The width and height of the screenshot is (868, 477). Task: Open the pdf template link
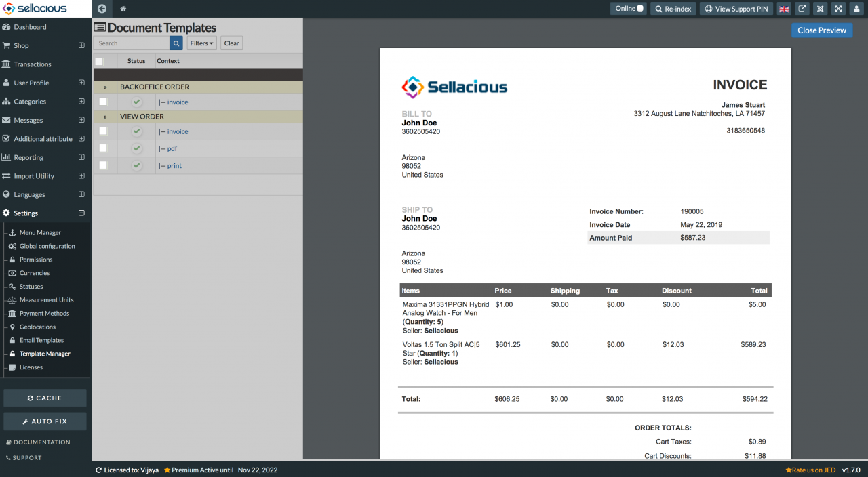click(x=172, y=148)
